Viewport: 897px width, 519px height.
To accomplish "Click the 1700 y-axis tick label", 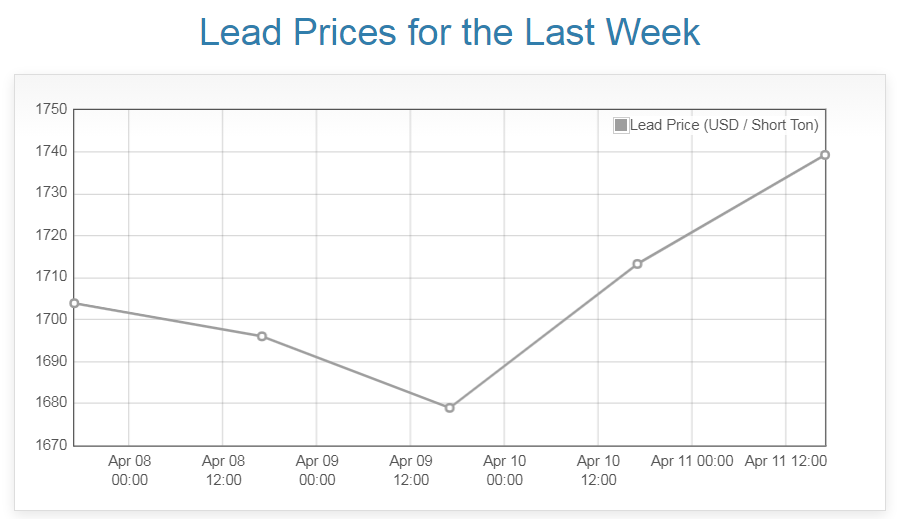I will 49,320.
